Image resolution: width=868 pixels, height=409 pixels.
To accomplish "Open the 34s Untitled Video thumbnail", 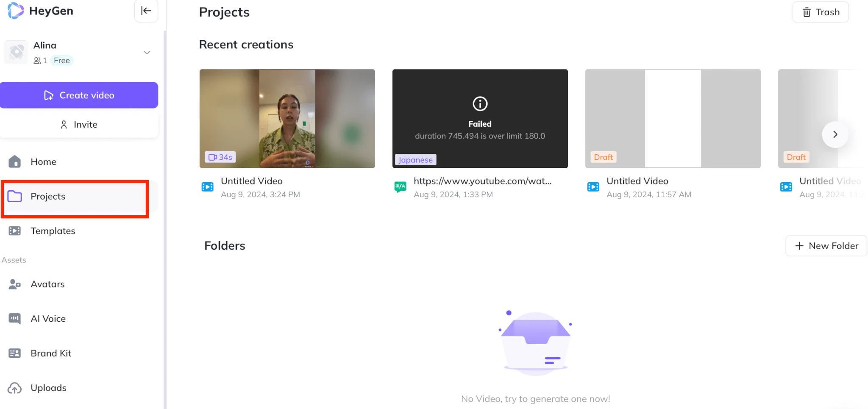I will tap(287, 118).
